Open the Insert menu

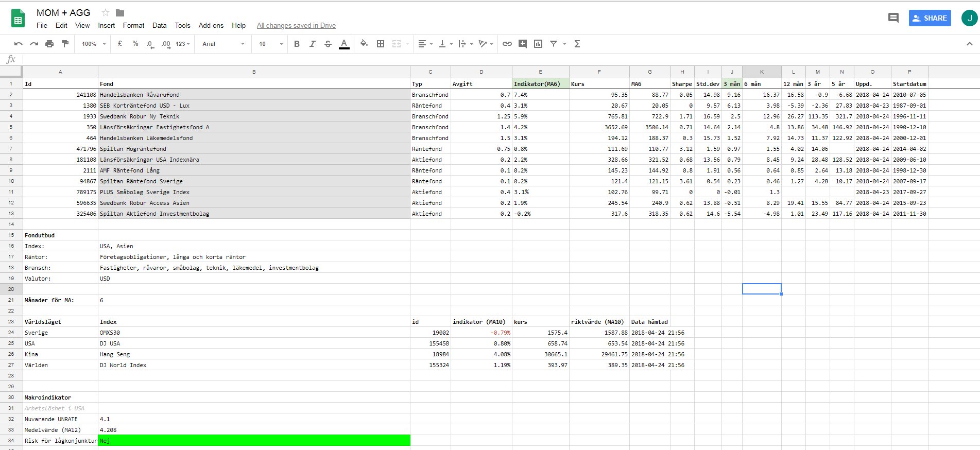107,25
